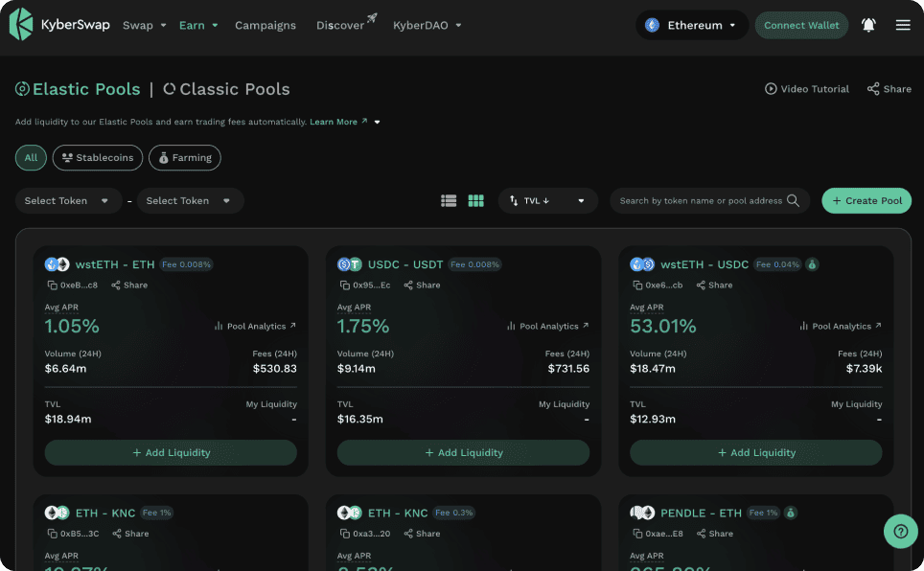
Task: Click the 1.05% Avg APR value
Action: point(72,326)
